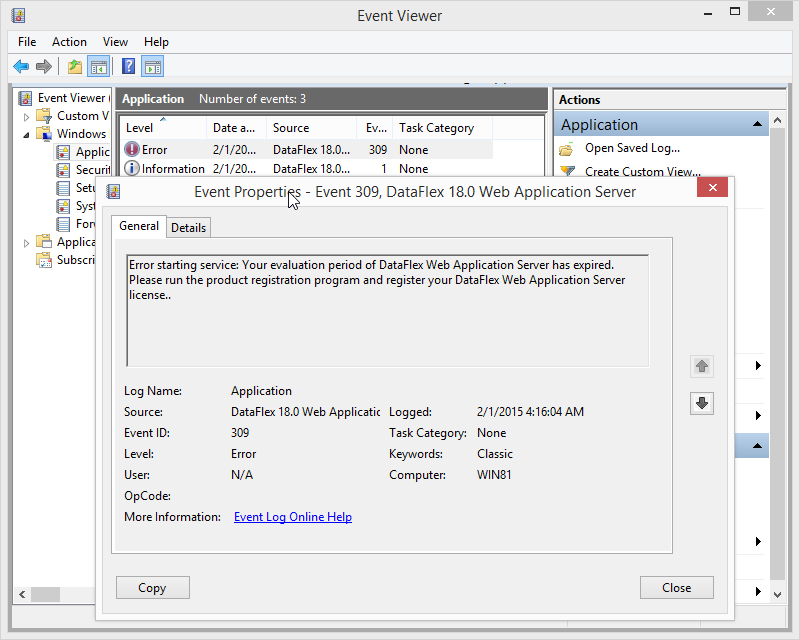Image resolution: width=800 pixels, height=640 pixels.
Task: Select the Error event row icon
Action: 132,149
